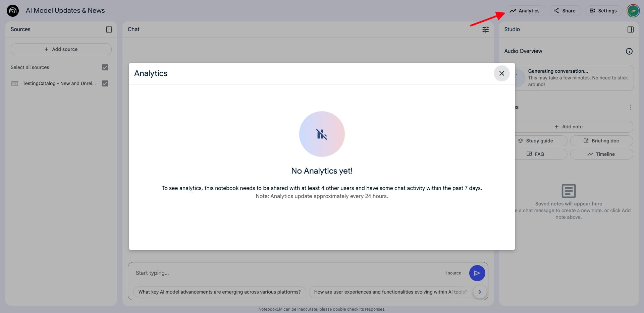Open the TestingCatalog - New and Unrel... source

coord(59,83)
